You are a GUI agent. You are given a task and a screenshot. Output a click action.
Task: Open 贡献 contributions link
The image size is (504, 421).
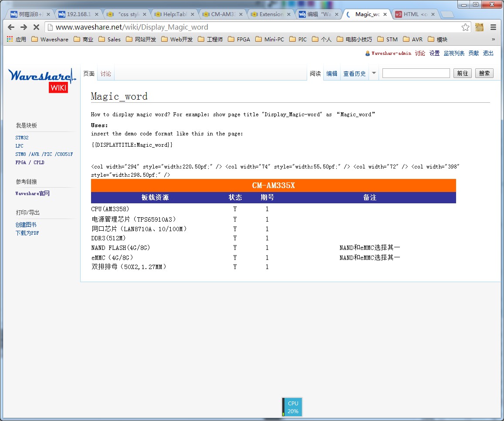click(474, 53)
